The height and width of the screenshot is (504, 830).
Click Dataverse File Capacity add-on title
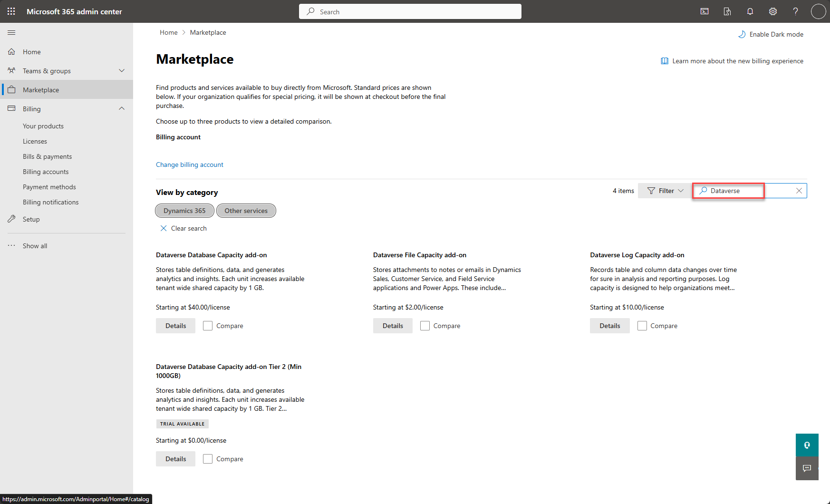420,255
